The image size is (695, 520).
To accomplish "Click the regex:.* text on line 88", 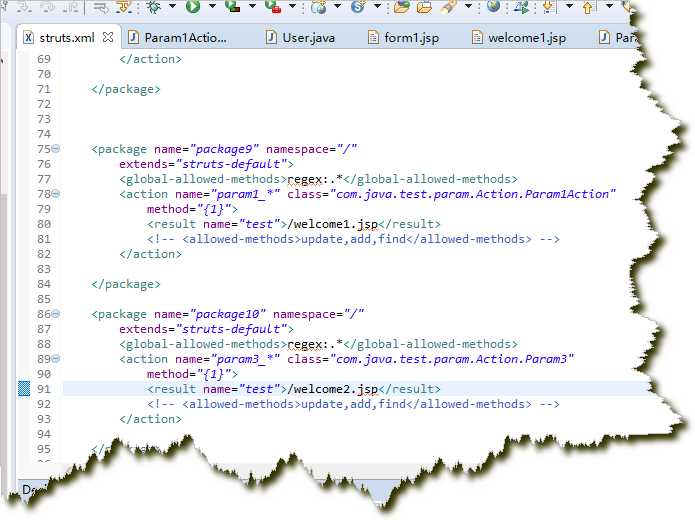I will click(315, 344).
